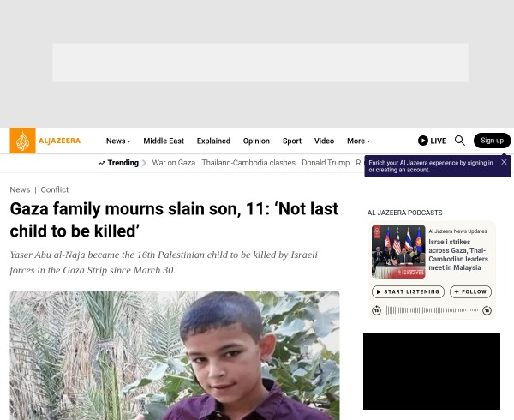Skip podcast forward 15 seconds
Screen dimensions: 514x420
click(x=487, y=310)
